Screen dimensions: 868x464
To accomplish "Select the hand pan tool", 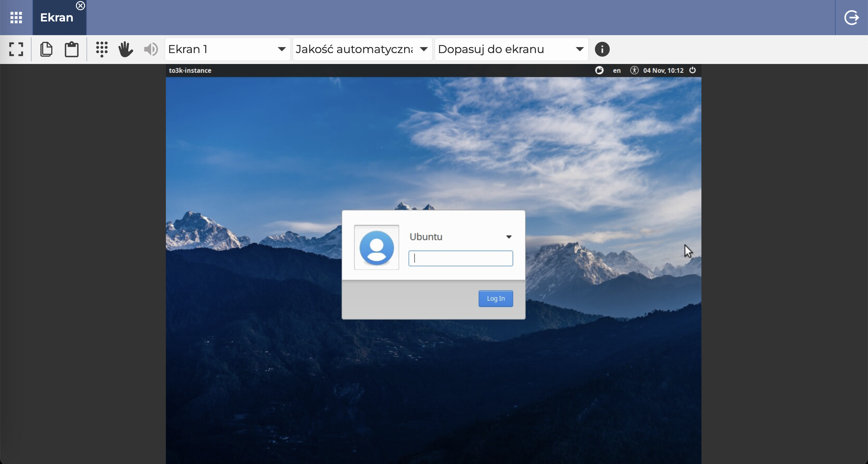I will point(125,49).
